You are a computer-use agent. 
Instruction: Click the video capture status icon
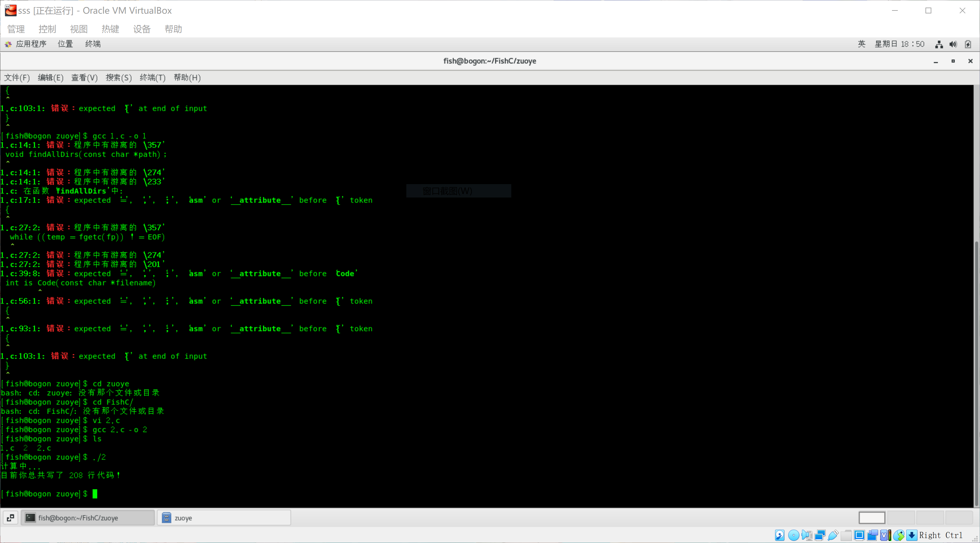[872, 535]
